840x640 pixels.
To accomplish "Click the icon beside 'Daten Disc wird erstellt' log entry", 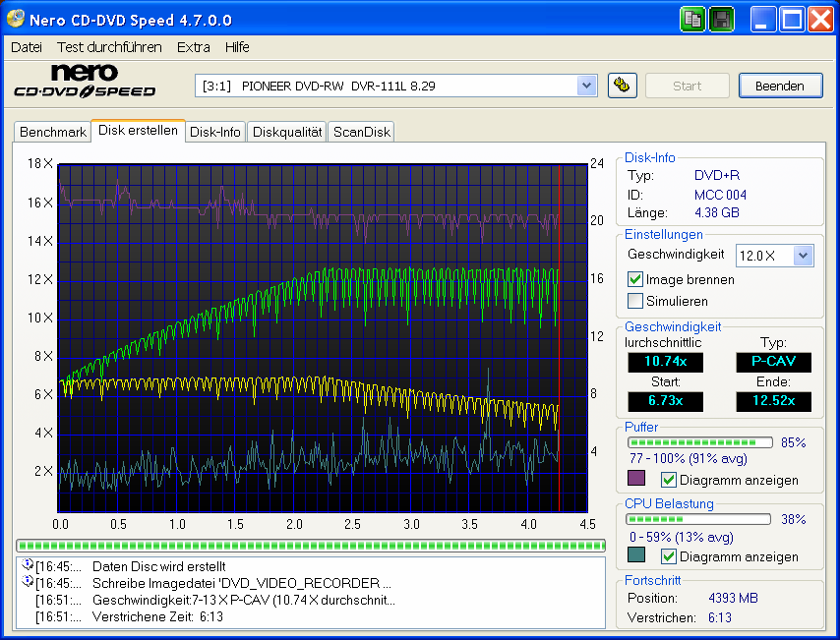I will [28, 567].
